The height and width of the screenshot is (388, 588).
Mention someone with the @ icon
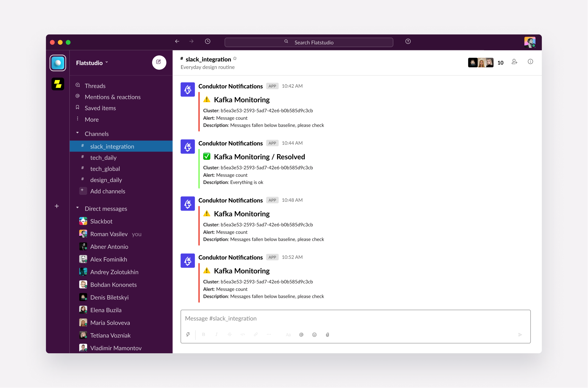point(301,335)
